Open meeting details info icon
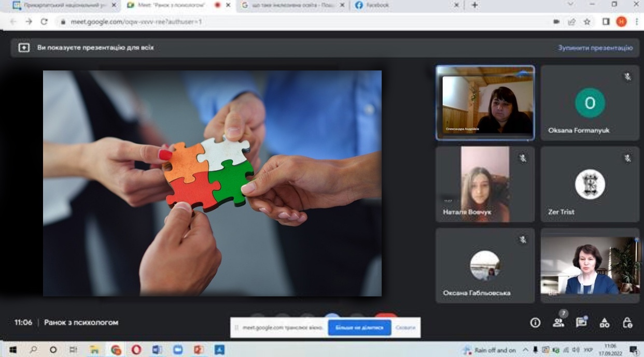Screen dimensions: 644x357 (535, 323)
